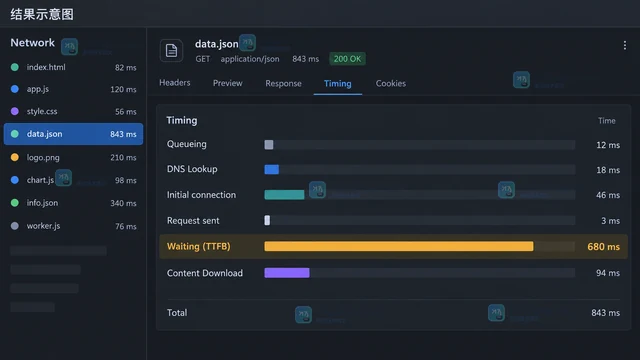640x360 pixels.
Task: Click the Network panel heading
Action: pos(32,42)
